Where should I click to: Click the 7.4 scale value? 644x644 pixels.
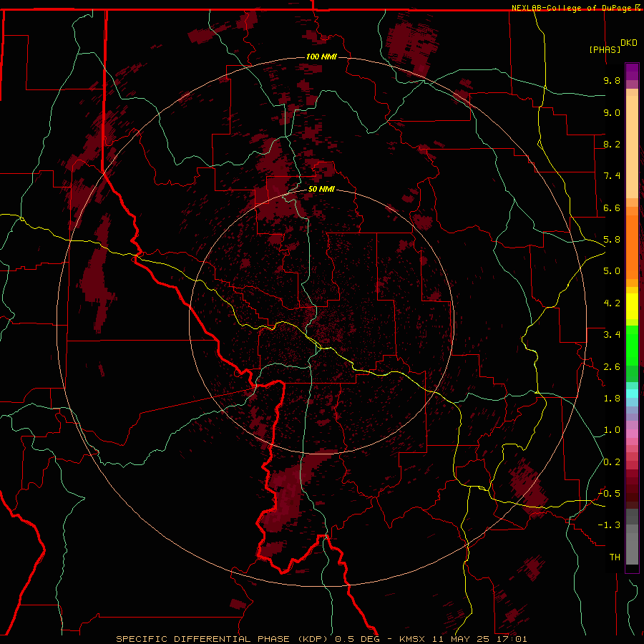click(x=612, y=176)
